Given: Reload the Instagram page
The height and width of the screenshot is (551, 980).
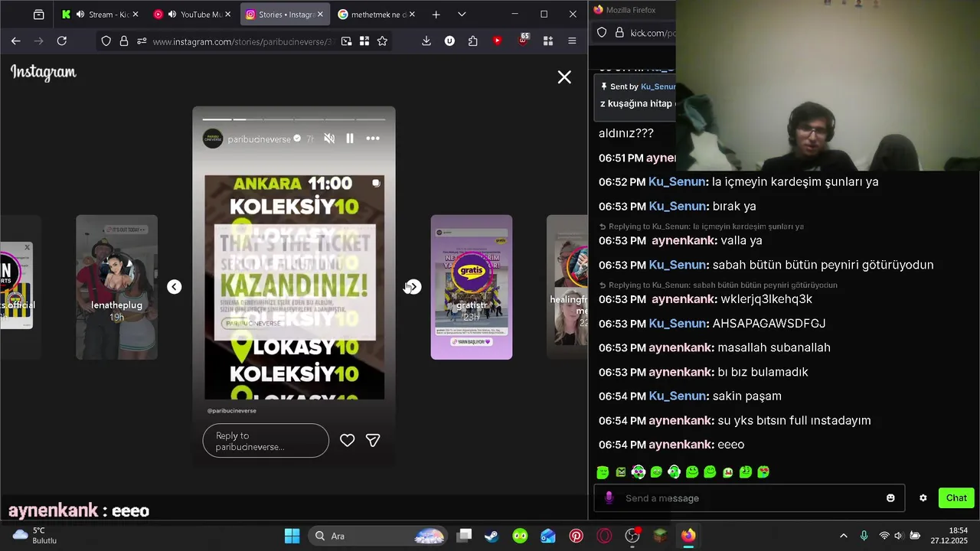Looking at the screenshot, I should click(x=62, y=41).
